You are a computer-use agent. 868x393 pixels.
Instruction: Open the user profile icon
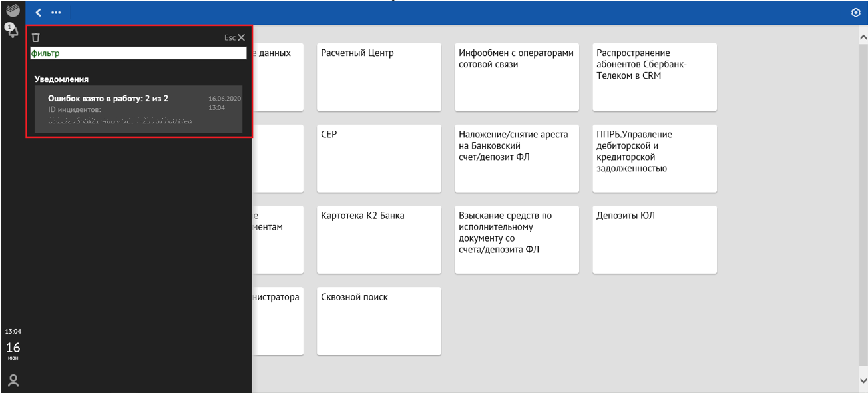click(13, 380)
